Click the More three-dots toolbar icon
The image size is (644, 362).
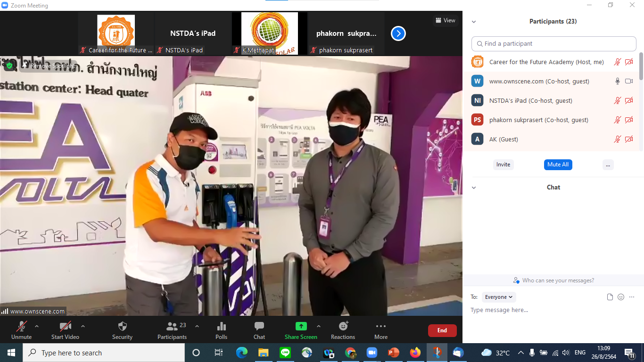tap(380, 327)
